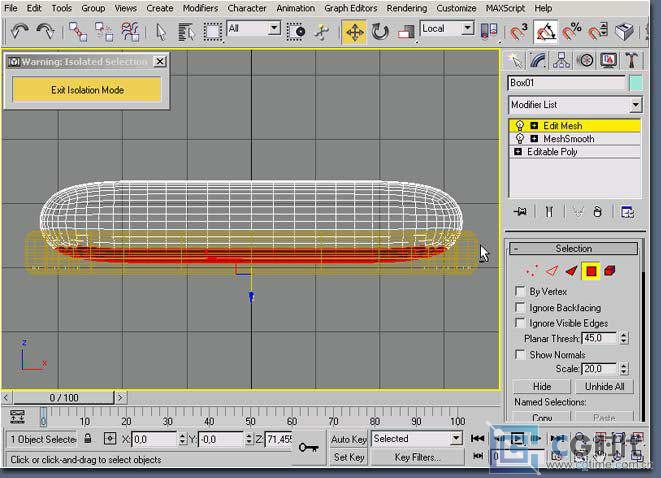Image resolution: width=661 pixels, height=478 pixels.
Task: Open the Display command panel tab
Action: tap(608, 60)
